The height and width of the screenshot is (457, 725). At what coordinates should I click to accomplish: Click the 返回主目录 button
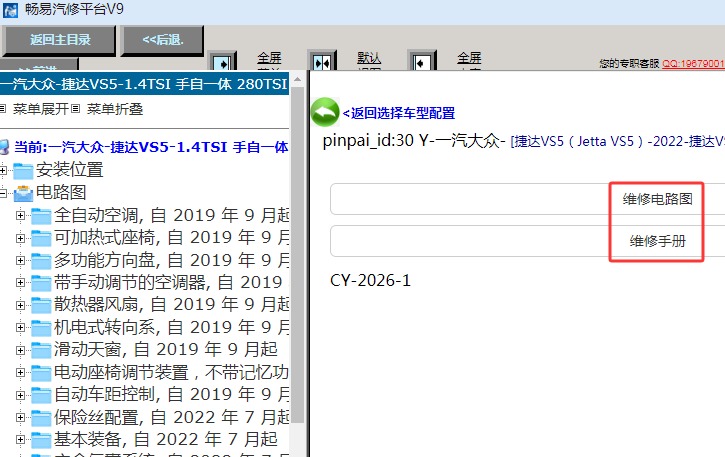(x=59, y=40)
